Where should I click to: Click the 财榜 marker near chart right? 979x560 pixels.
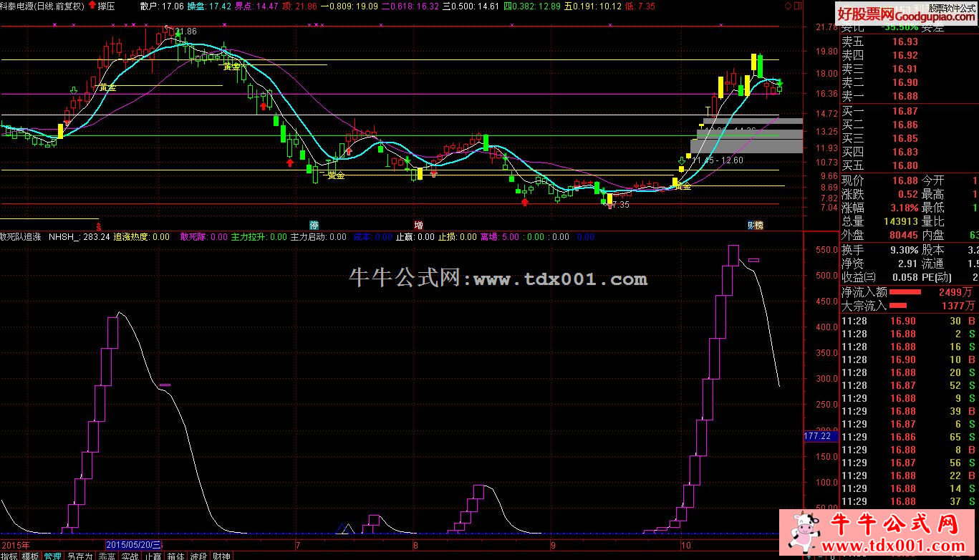(756, 224)
